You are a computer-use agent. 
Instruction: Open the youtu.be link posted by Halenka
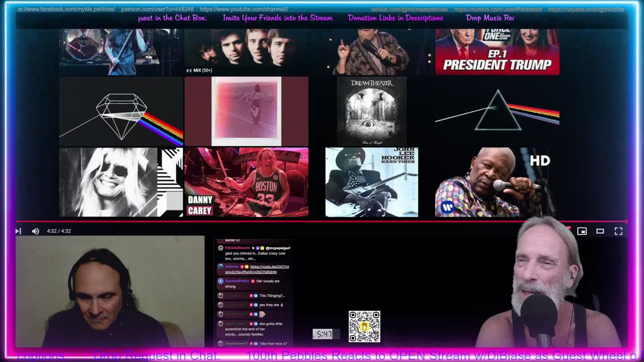pos(257,269)
